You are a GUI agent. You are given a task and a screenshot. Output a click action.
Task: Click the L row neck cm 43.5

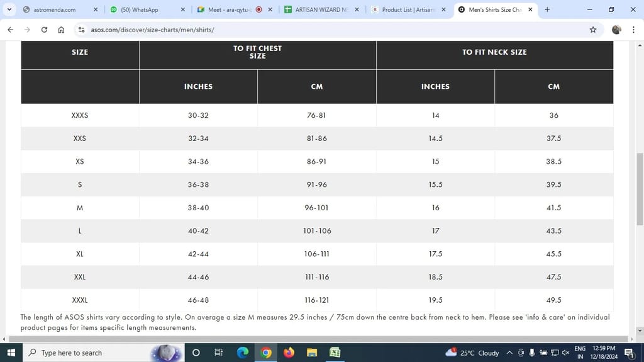pyautogui.click(x=553, y=230)
